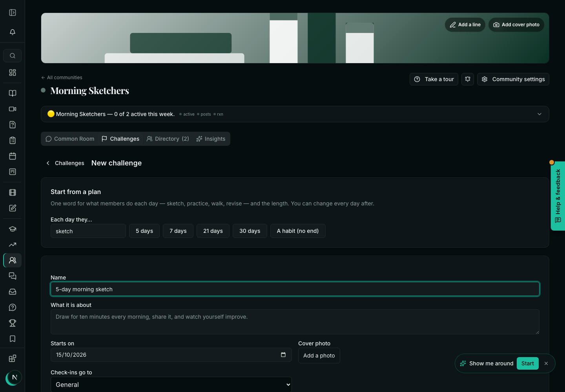
Task: Open the chat bubbles sidebar icon
Action: [13, 276]
